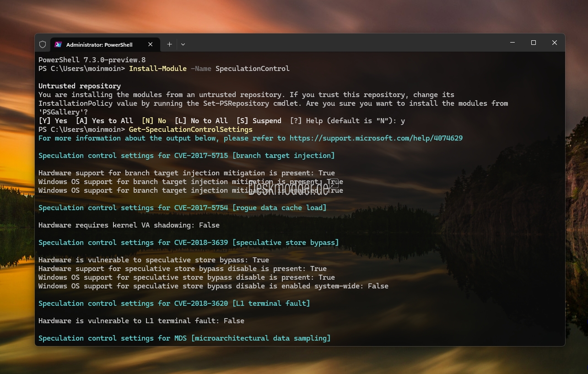Image resolution: width=588 pixels, height=374 pixels.
Task: Click the Get-SpeculationControlSettings command
Action: (x=191, y=130)
